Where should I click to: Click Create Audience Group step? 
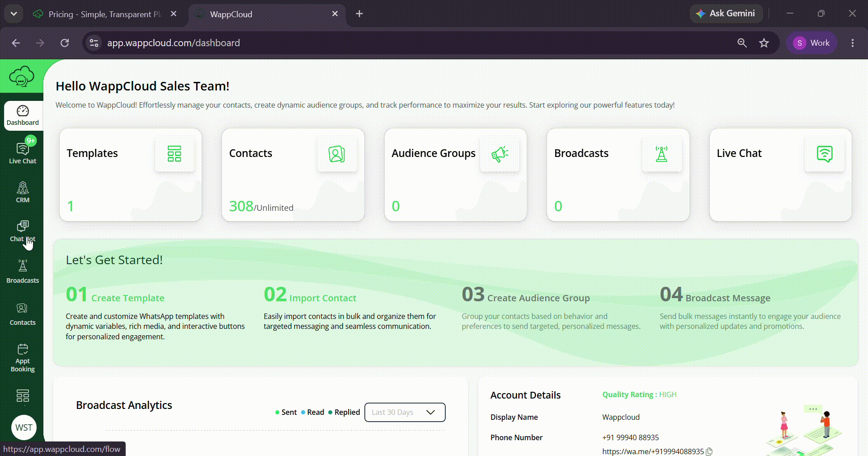[538, 298]
